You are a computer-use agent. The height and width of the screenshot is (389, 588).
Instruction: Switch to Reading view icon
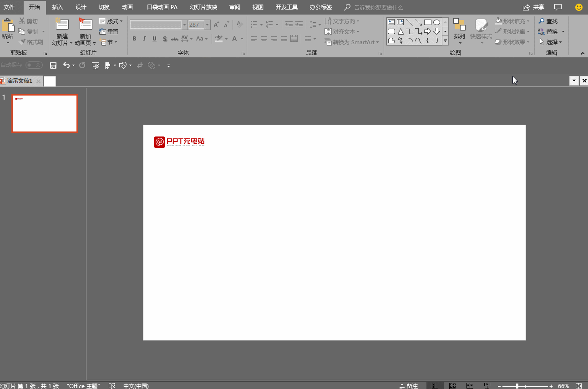point(470,386)
